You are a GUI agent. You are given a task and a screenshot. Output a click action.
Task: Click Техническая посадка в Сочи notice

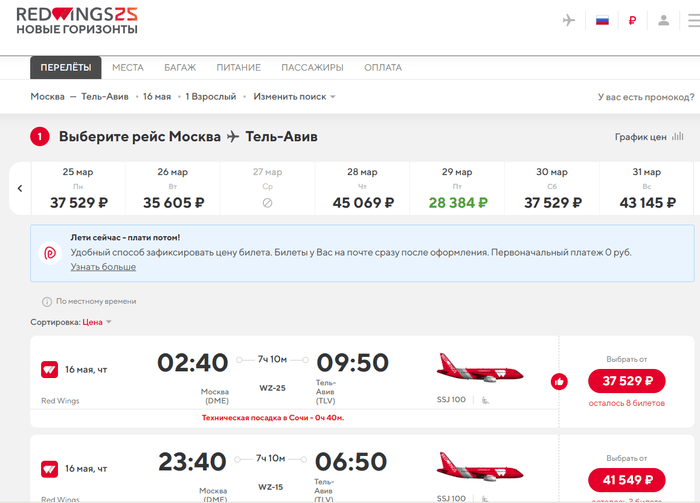(273, 418)
